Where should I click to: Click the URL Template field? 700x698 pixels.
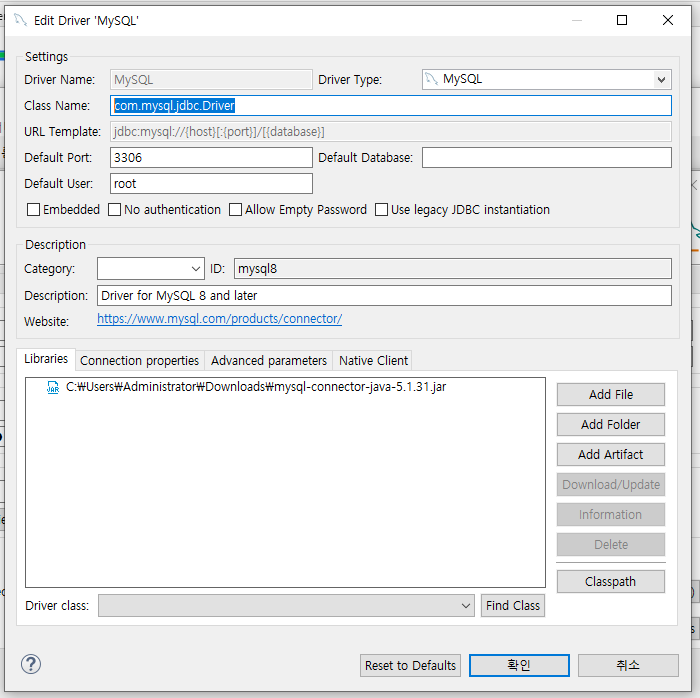391,132
